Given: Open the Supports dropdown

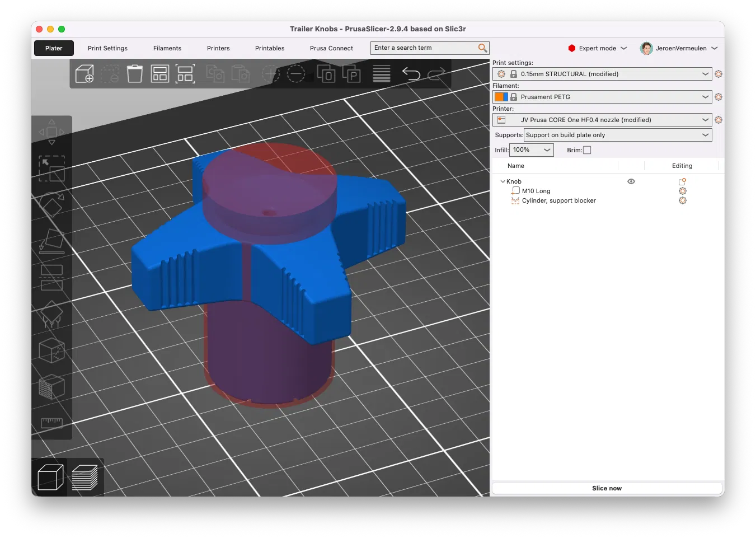Looking at the screenshot, I should (x=617, y=135).
